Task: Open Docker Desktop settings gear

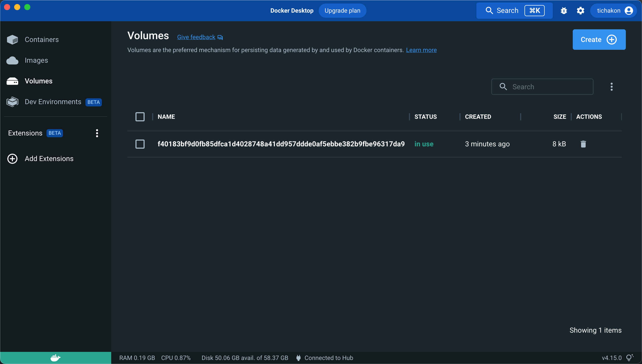Action: 581,11
